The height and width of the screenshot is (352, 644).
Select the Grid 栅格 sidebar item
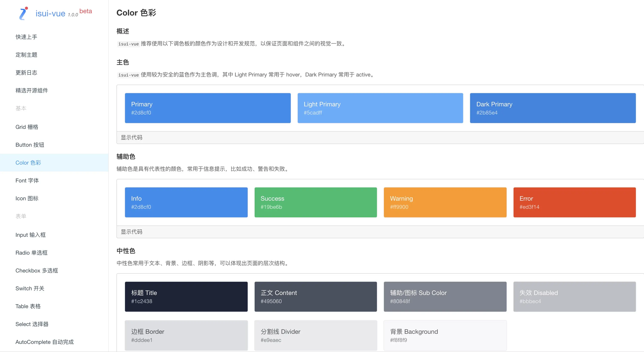coord(27,127)
